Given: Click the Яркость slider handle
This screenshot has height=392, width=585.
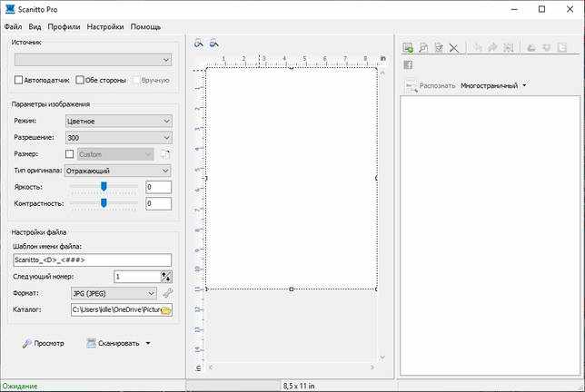Looking at the screenshot, I should [104, 186].
